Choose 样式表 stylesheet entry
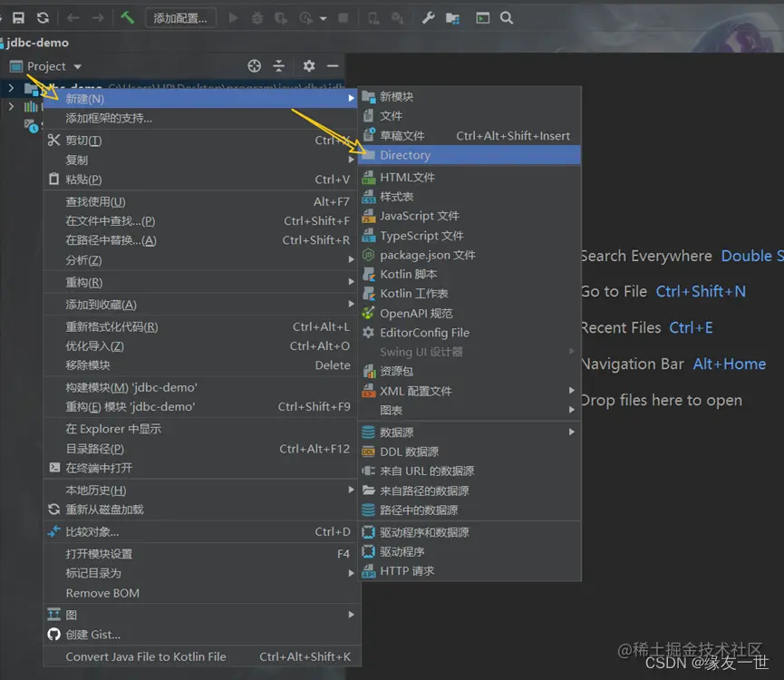 point(469,197)
